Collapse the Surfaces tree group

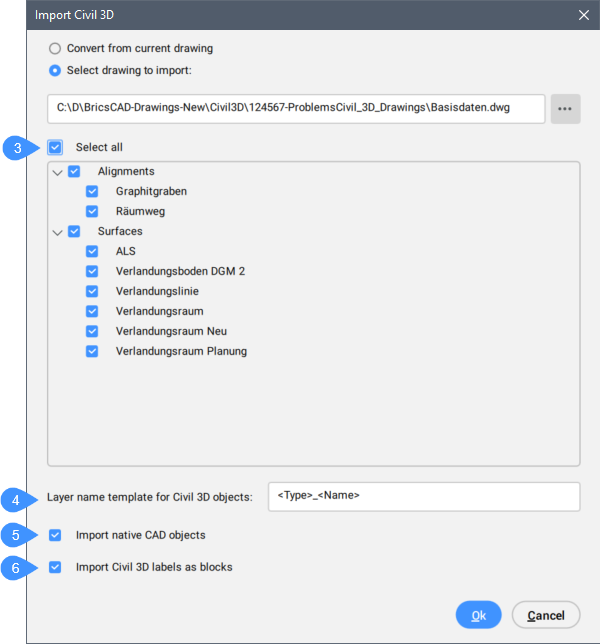pos(57,232)
